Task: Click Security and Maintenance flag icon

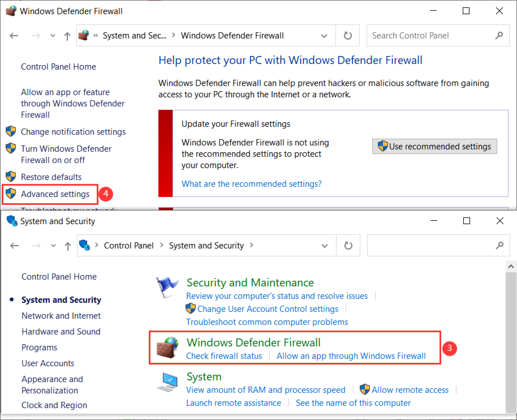Action: click(167, 287)
